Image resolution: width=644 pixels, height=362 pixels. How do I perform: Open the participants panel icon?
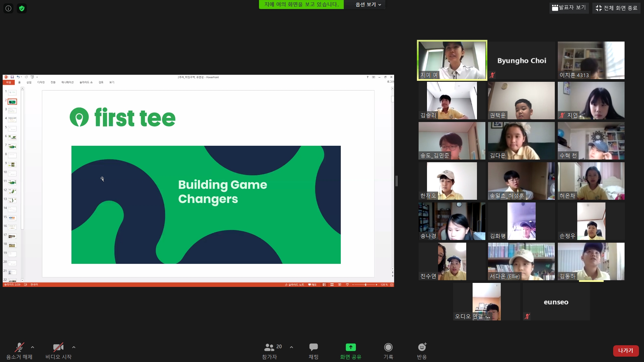point(269,348)
